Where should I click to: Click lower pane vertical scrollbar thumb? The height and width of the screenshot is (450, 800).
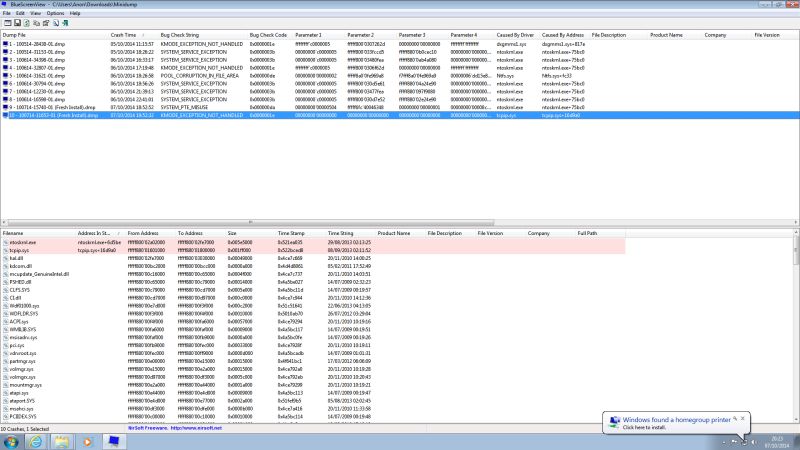[x=796, y=250]
